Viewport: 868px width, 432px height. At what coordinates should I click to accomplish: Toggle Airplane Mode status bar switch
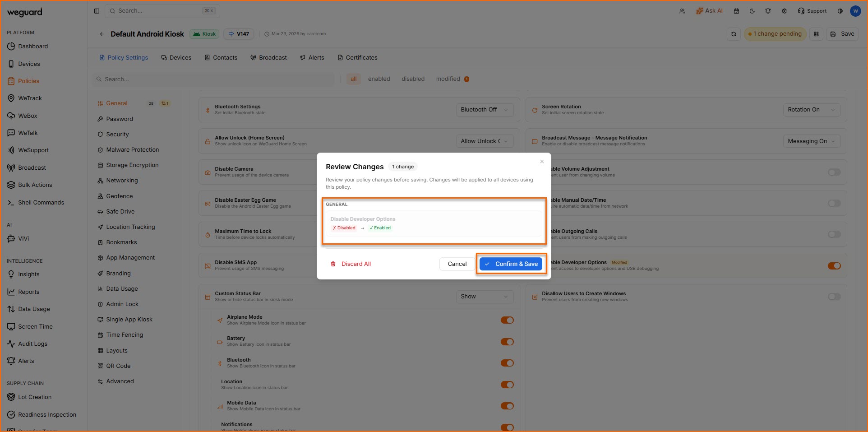(507, 320)
